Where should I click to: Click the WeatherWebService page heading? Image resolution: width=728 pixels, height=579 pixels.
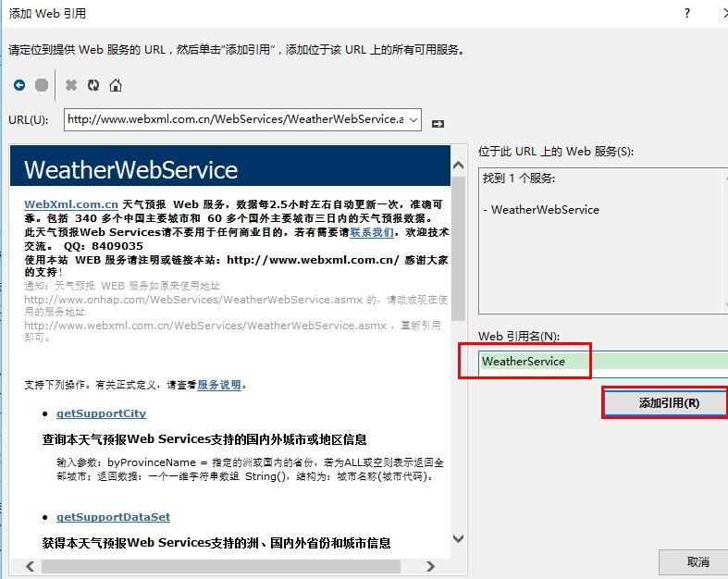tap(131, 170)
